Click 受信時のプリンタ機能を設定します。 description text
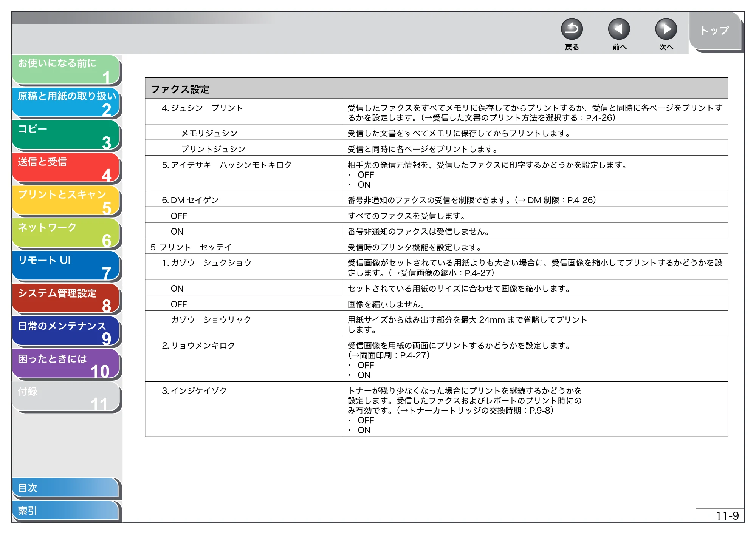This screenshot has width=756, height=534. point(415,247)
